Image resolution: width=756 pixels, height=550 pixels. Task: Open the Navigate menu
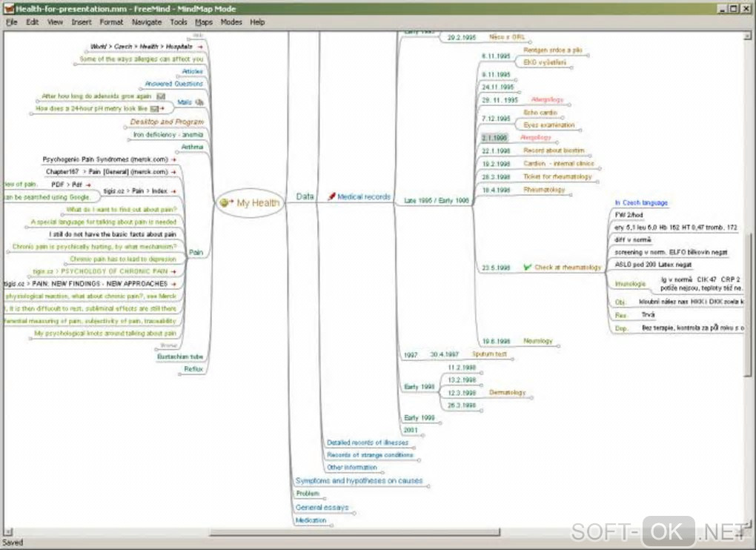[147, 22]
